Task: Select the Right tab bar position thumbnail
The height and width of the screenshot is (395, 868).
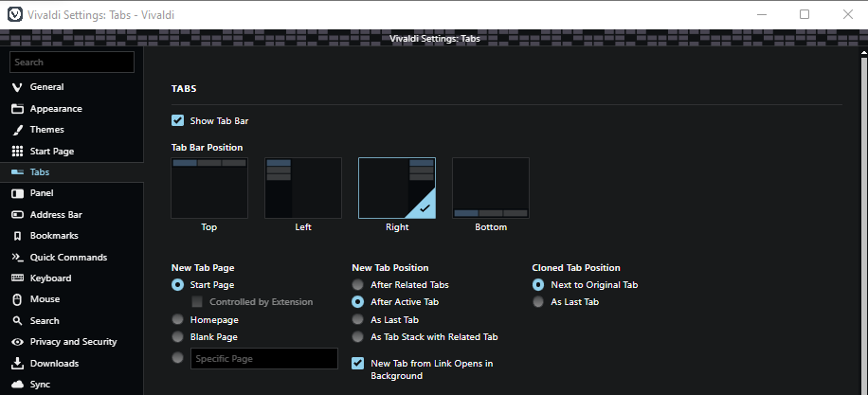Action: click(397, 189)
